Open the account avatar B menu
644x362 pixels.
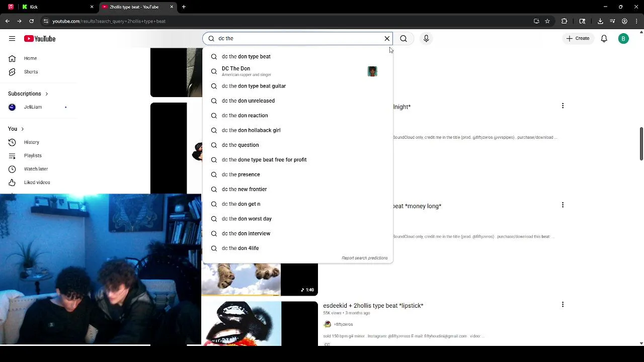click(x=623, y=39)
